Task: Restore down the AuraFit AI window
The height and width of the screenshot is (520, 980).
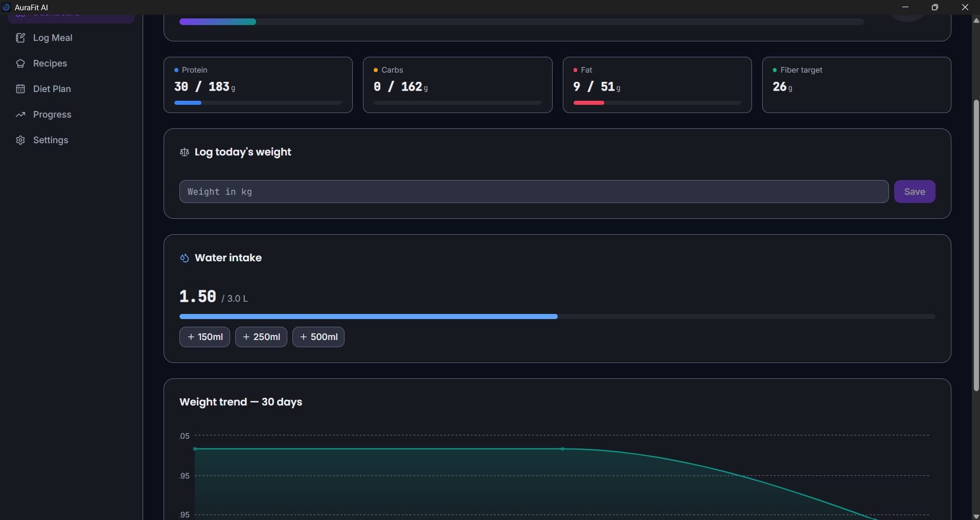Action: coord(935,7)
